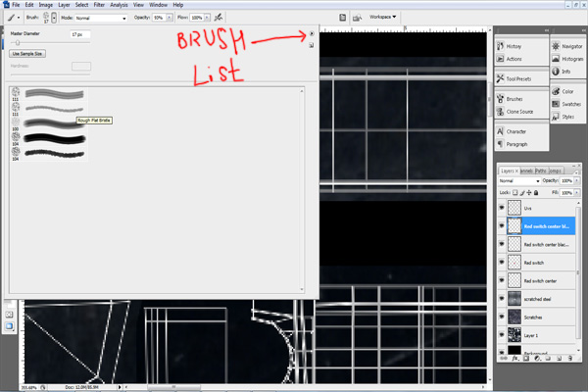Open the brush tool preset picker

pyautogui.click(x=14, y=18)
